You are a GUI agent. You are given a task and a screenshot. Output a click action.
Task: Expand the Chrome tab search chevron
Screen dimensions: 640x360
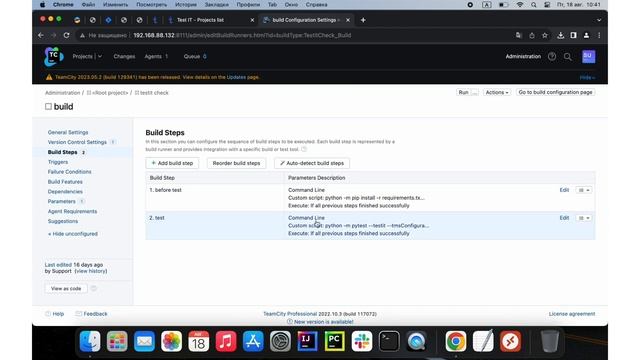[599, 20]
